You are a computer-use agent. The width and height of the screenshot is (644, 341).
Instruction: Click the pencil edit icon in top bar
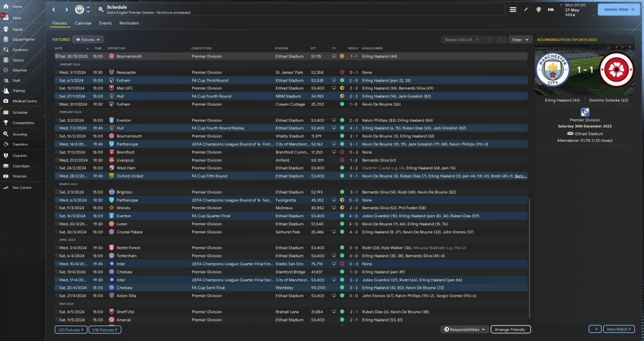click(526, 10)
